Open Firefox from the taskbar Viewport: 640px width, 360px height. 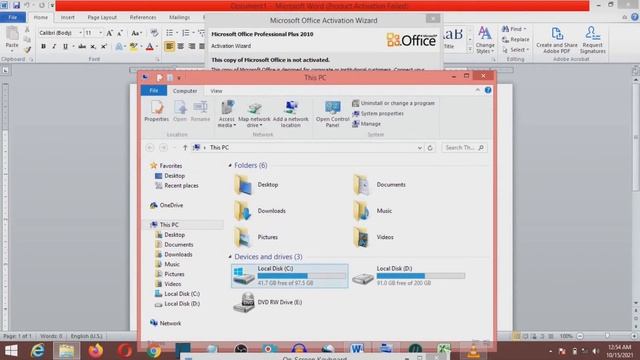[96, 351]
